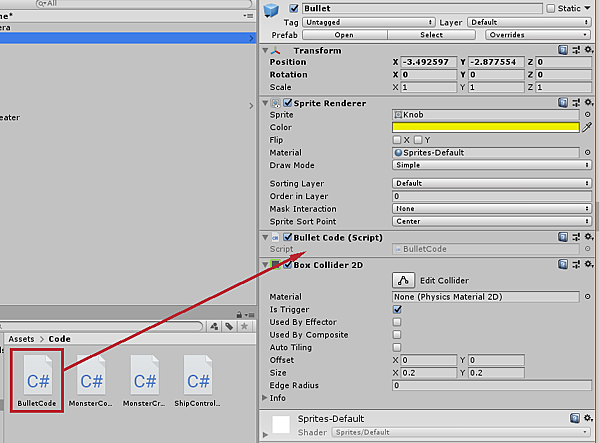Screen dimensions: 600x443
Task: Click the Search by Type filter icon
Action: click(214, 326)
